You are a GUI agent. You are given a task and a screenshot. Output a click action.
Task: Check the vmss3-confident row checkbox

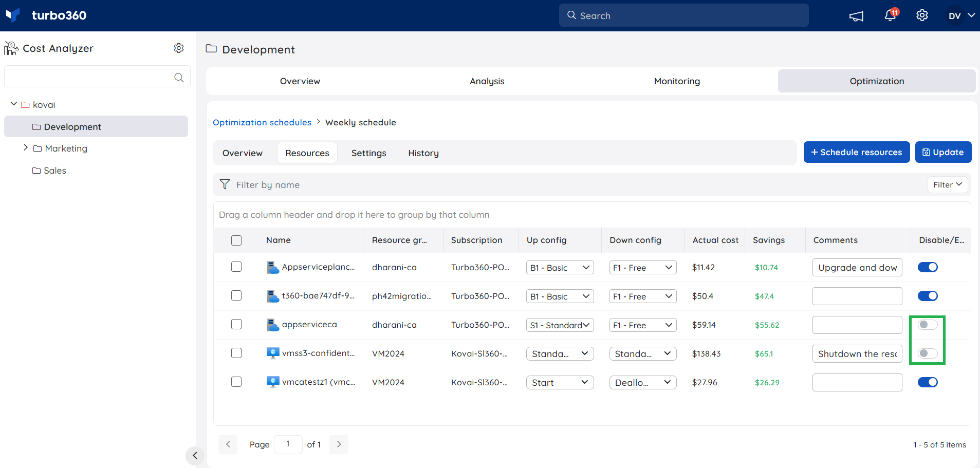(236, 353)
